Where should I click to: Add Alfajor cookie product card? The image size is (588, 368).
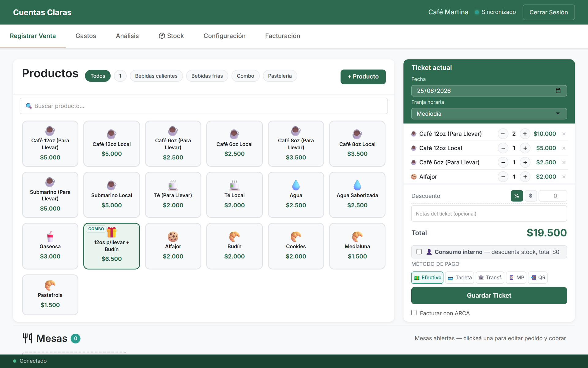(x=173, y=246)
